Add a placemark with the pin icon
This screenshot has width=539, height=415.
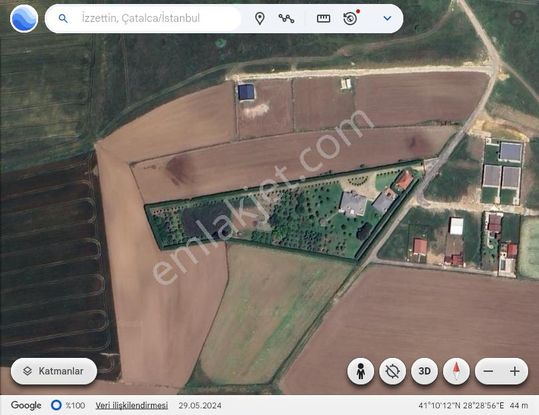[x=260, y=19]
